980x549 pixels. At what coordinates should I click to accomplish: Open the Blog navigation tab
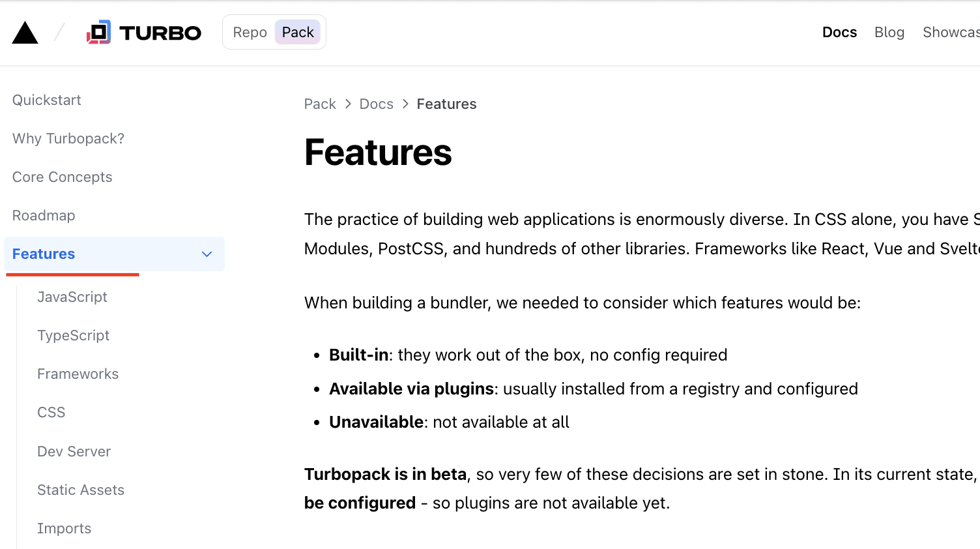tap(889, 33)
